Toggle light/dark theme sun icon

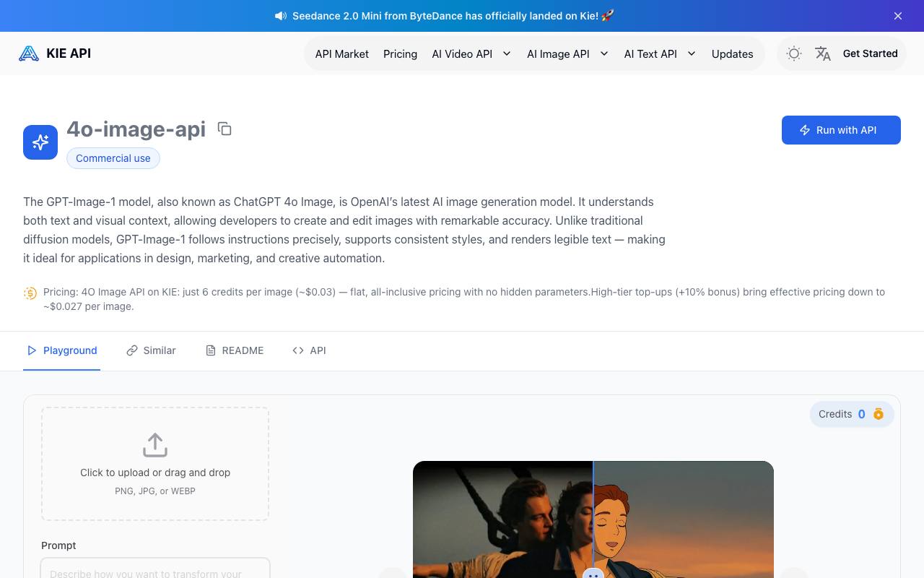click(x=794, y=53)
